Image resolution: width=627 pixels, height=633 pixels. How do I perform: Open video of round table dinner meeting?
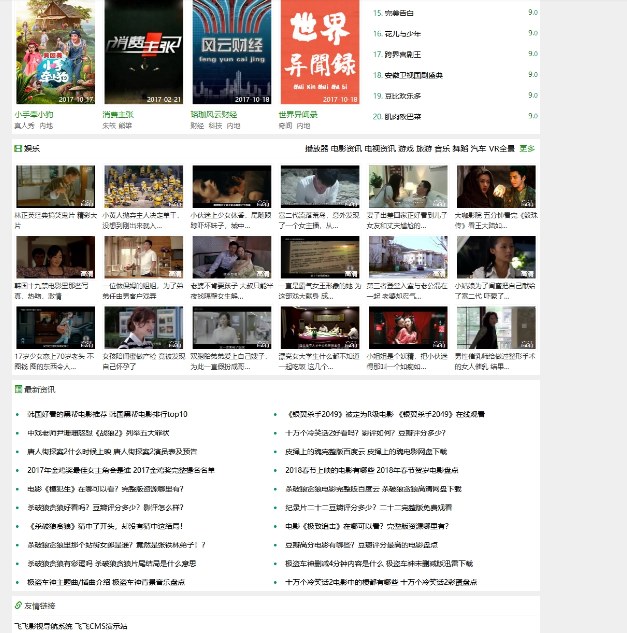pyautogui.click(x=320, y=327)
